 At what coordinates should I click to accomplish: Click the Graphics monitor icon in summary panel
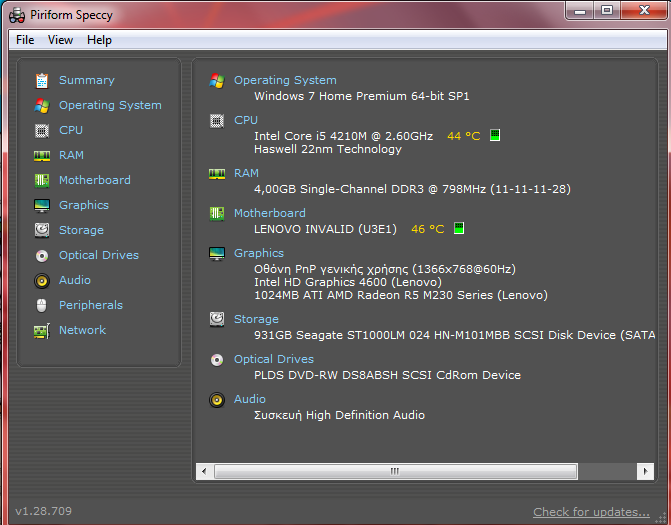point(217,254)
